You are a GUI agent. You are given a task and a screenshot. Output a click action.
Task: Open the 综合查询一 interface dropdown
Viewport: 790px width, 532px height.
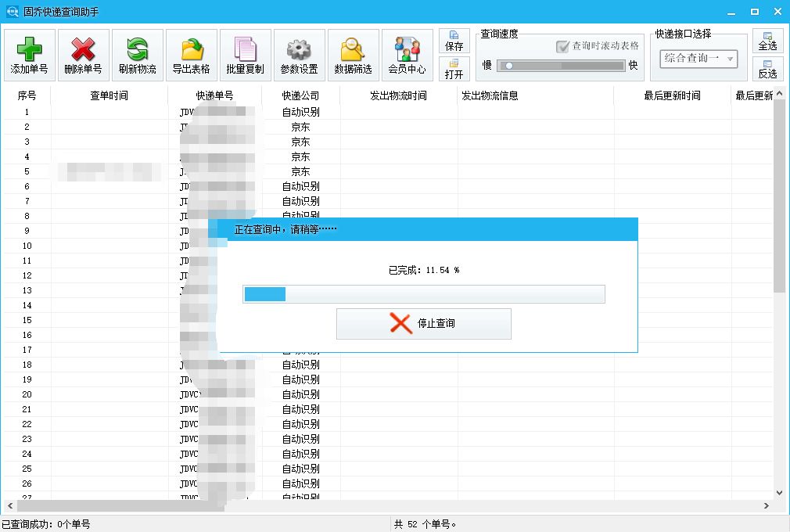pyautogui.click(x=692, y=59)
